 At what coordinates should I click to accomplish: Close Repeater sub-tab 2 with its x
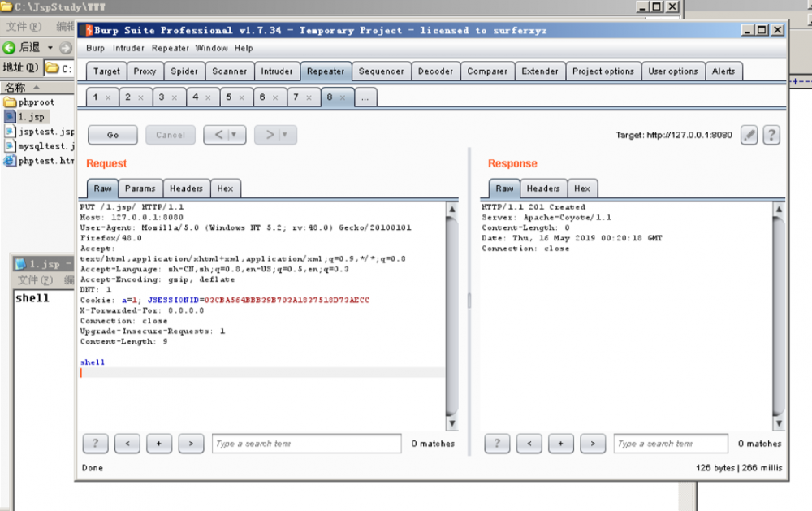coord(140,97)
